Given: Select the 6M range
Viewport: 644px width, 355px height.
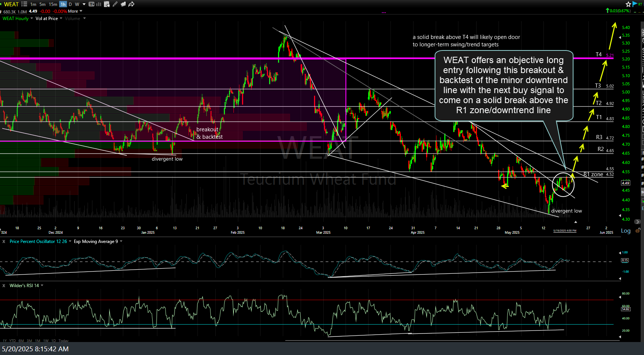Looking at the screenshot, I should pyautogui.click(x=21, y=341).
